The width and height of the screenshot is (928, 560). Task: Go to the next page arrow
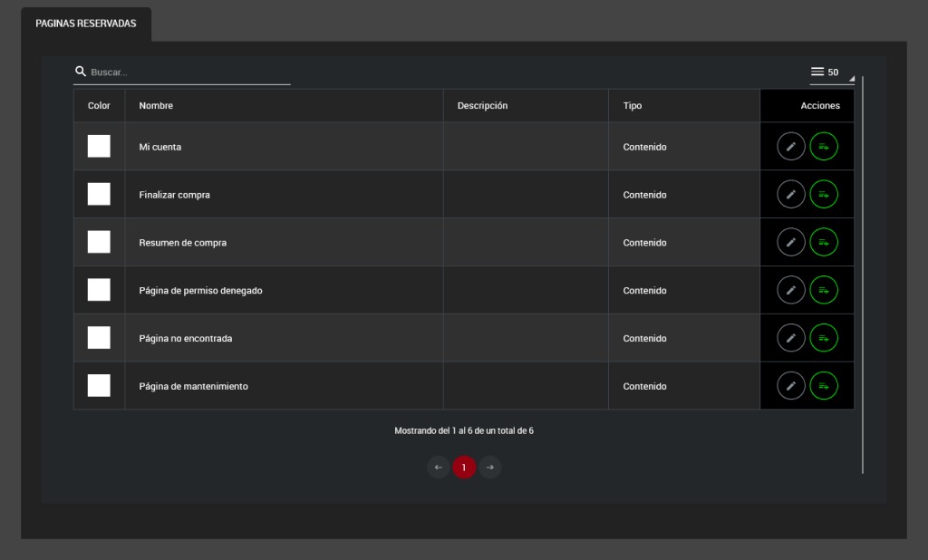(489, 468)
